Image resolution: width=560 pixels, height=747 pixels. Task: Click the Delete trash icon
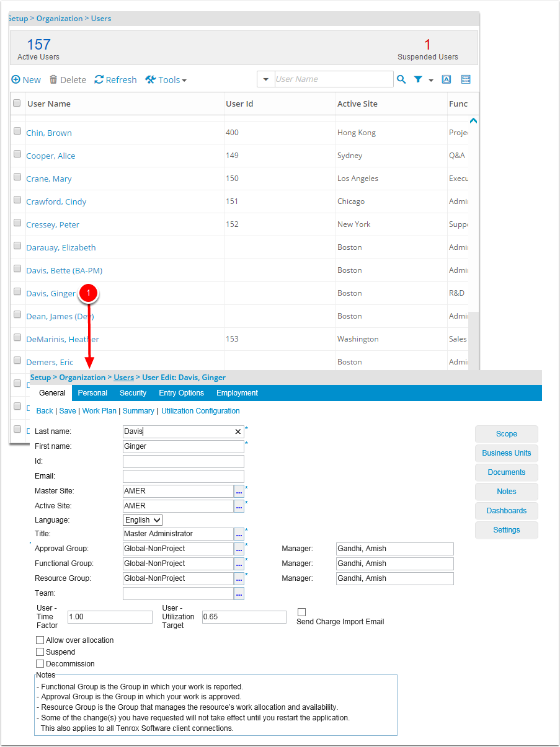point(53,79)
